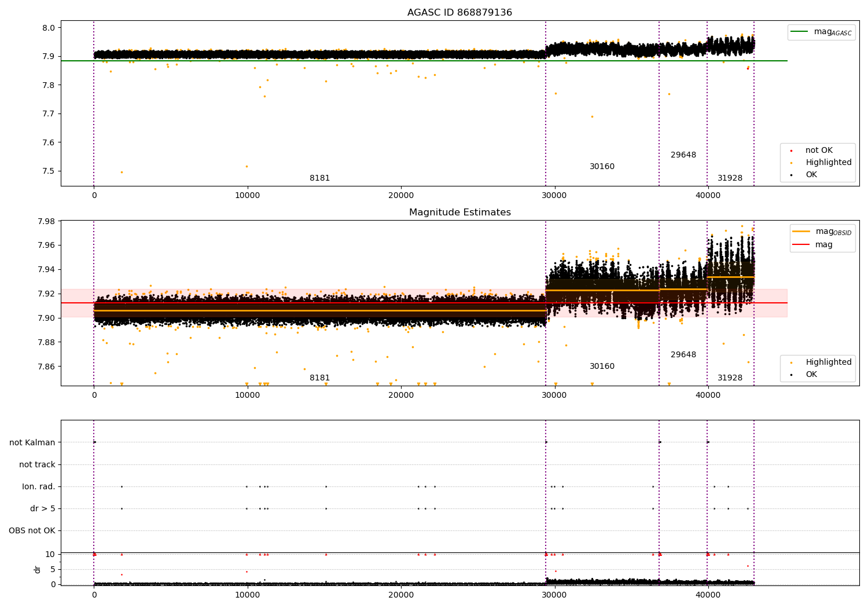
Task: Click the "7.98" y-axis tick label
Action: coord(46,221)
